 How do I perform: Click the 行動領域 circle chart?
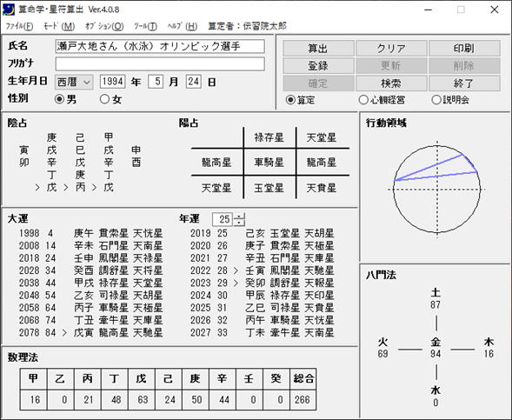click(x=437, y=189)
